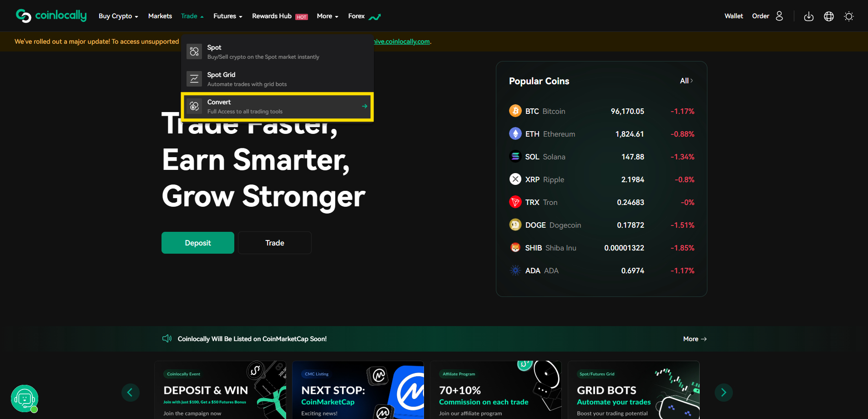Click BTC price 96,170.05
Viewport: 868px width, 419px height.
pyautogui.click(x=627, y=111)
